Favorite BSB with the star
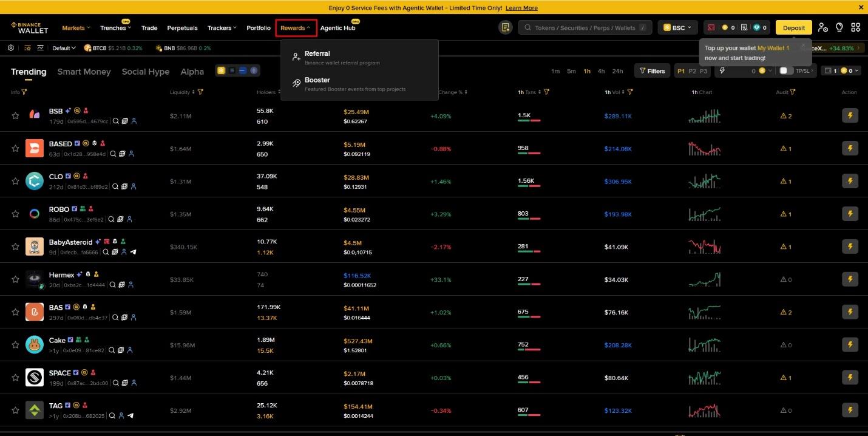 point(15,115)
